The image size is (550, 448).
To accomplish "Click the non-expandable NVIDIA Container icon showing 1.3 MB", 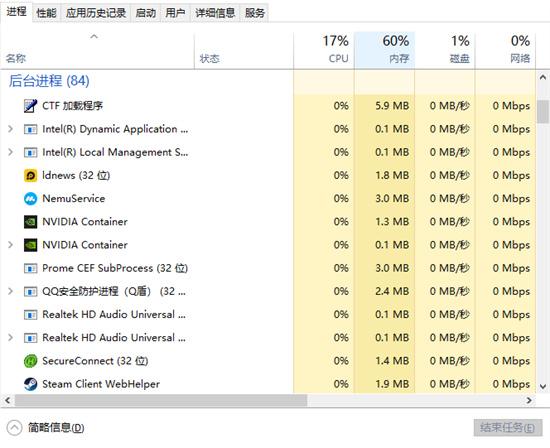I will pyautogui.click(x=30, y=222).
